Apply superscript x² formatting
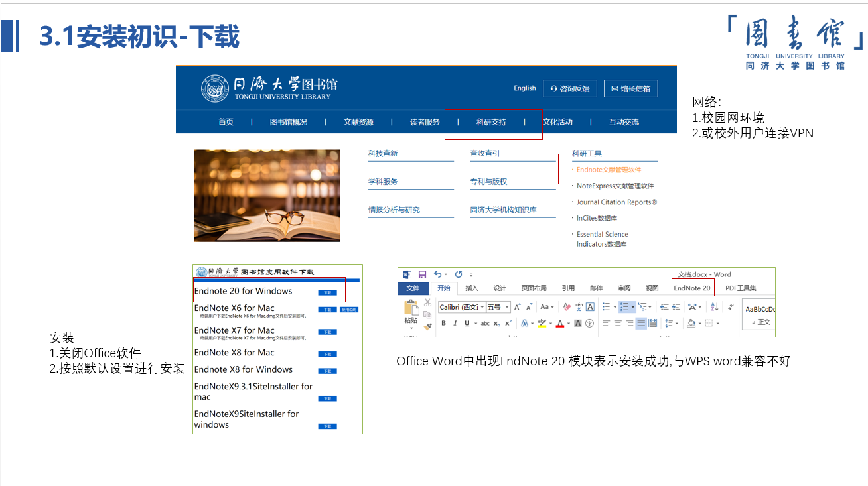The image size is (868, 486). point(508,323)
